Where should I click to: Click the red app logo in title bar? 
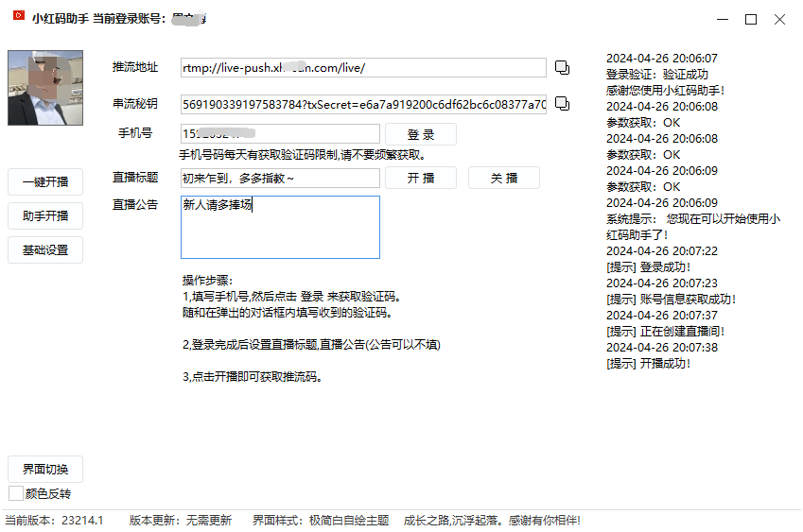click(x=18, y=18)
